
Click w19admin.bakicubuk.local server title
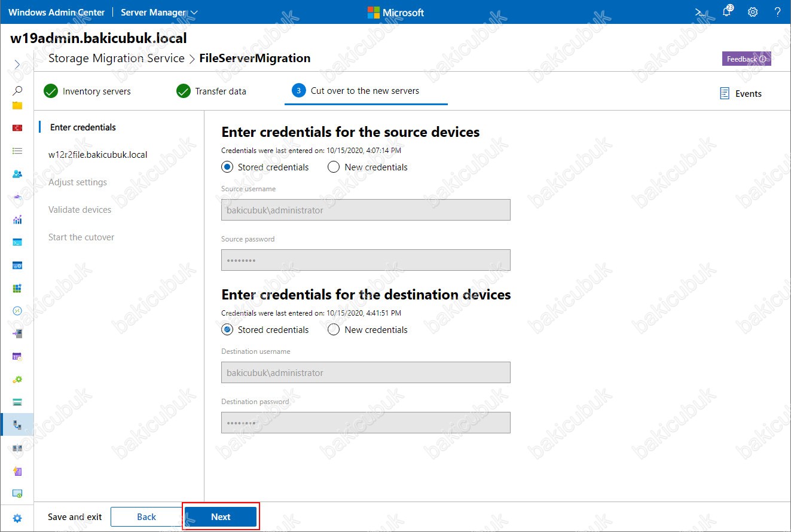[99, 38]
